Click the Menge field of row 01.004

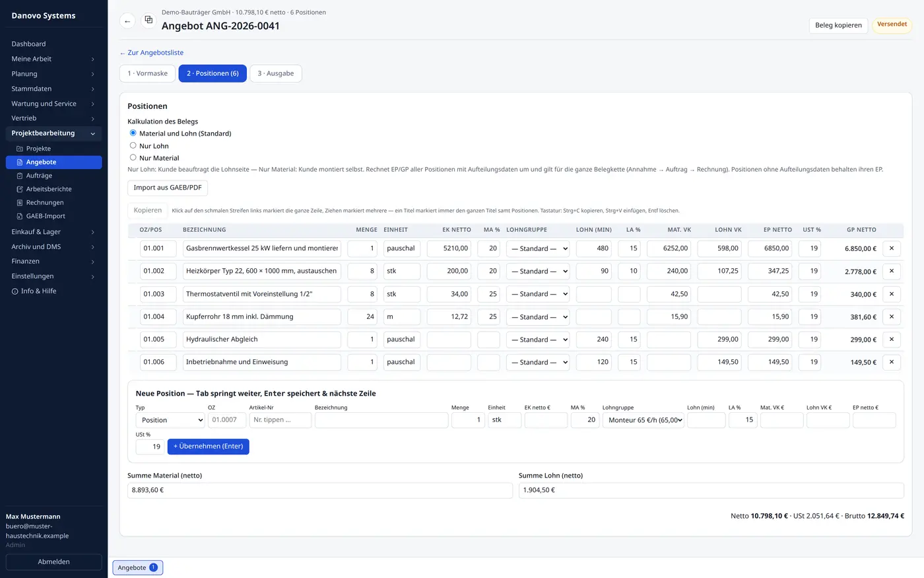[362, 316]
